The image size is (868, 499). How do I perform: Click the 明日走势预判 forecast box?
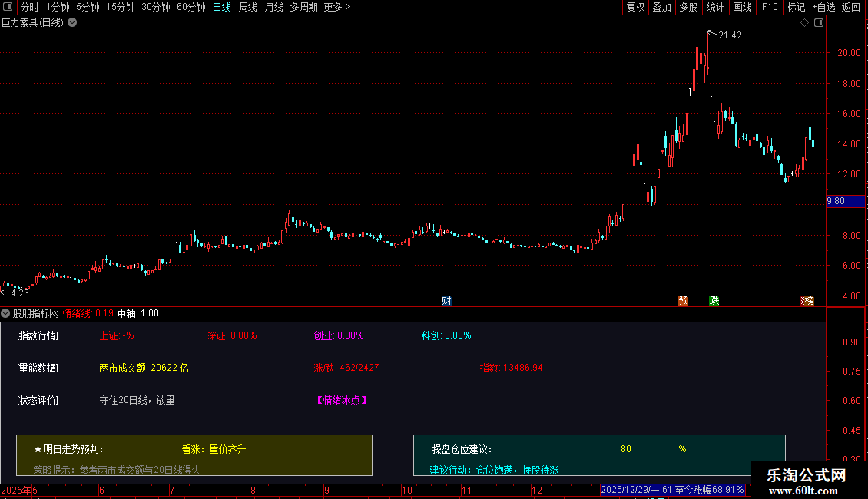[x=194, y=455]
